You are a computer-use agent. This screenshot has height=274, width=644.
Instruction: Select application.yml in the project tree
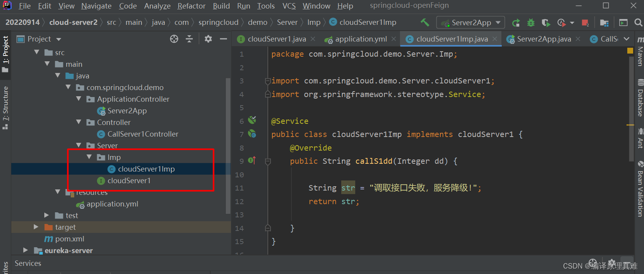112,204
